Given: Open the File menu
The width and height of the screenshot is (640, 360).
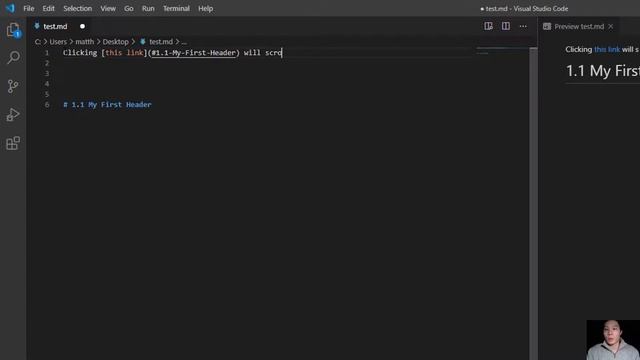Looking at the screenshot, I should (29, 8).
